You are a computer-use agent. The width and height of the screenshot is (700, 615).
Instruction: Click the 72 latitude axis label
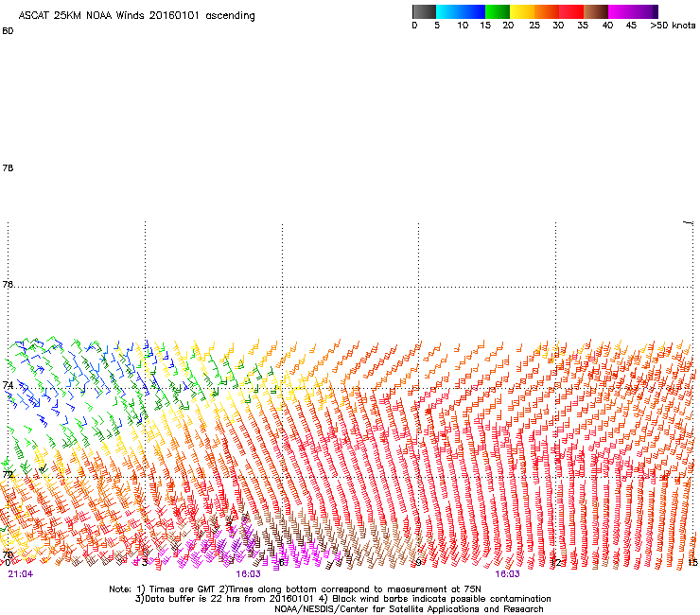[x=8, y=474]
